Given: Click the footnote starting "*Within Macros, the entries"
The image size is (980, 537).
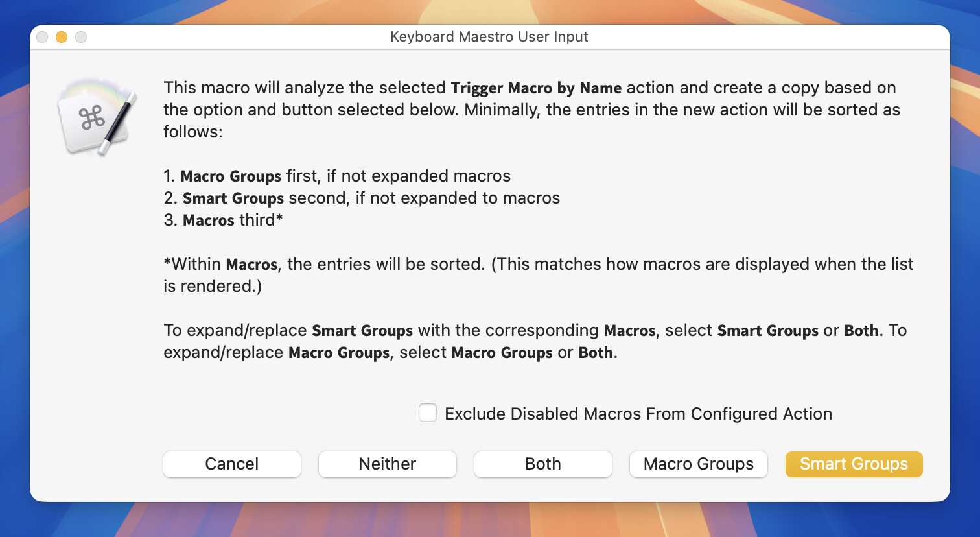Looking at the screenshot, I should [x=538, y=275].
